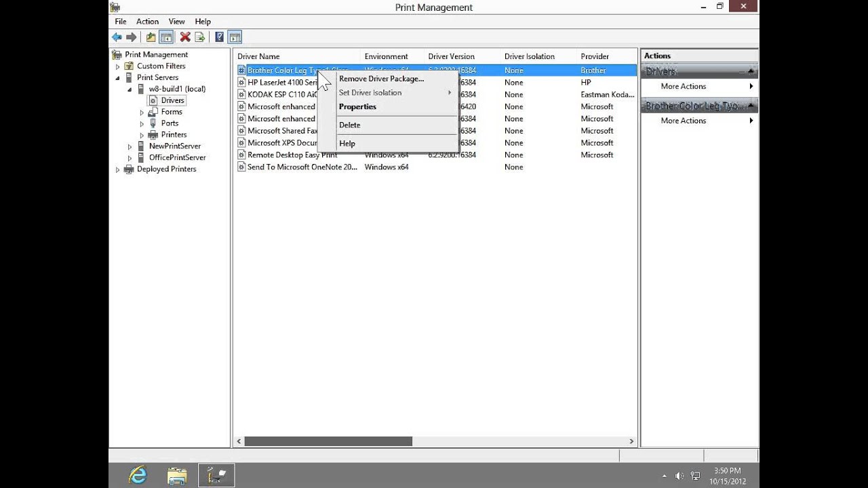
Task: Click the horizontal scrollbar right arrow
Action: tap(631, 441)
